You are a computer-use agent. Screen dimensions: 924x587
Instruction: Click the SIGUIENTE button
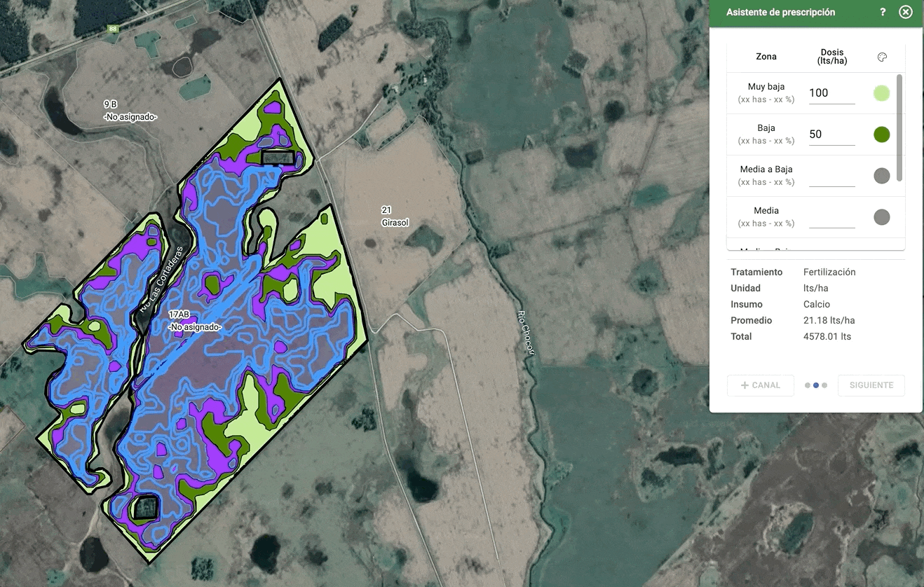coord(871,385)
